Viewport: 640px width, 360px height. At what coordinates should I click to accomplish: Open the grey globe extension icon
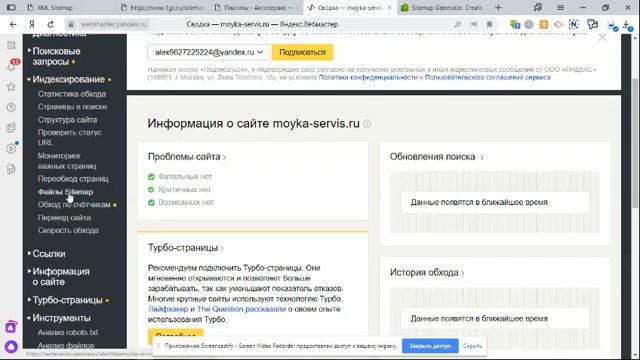coord(529,24)
